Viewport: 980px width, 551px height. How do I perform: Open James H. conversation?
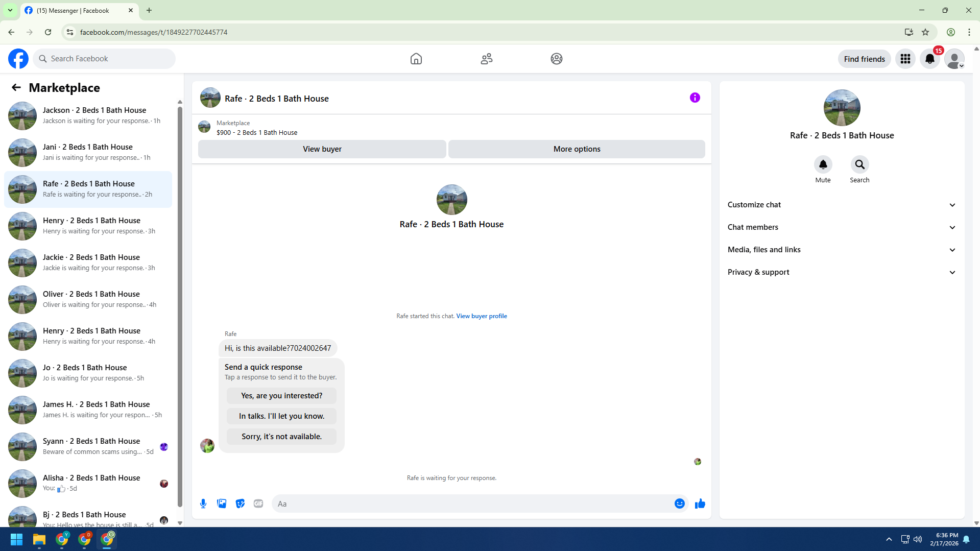point(88,410)
